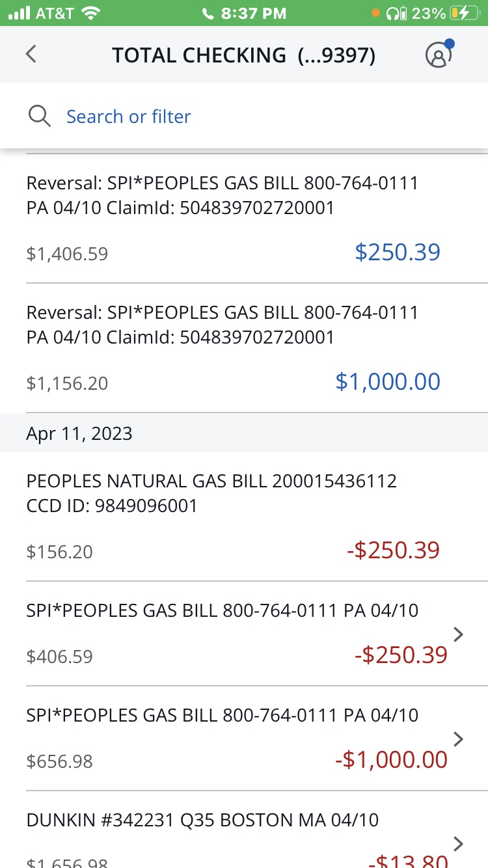The image size is (488, 868).
Task: Expand the -$1,000.00 SPI*PEOPLES GAS transaction chevron
Action: pos(458,739)
